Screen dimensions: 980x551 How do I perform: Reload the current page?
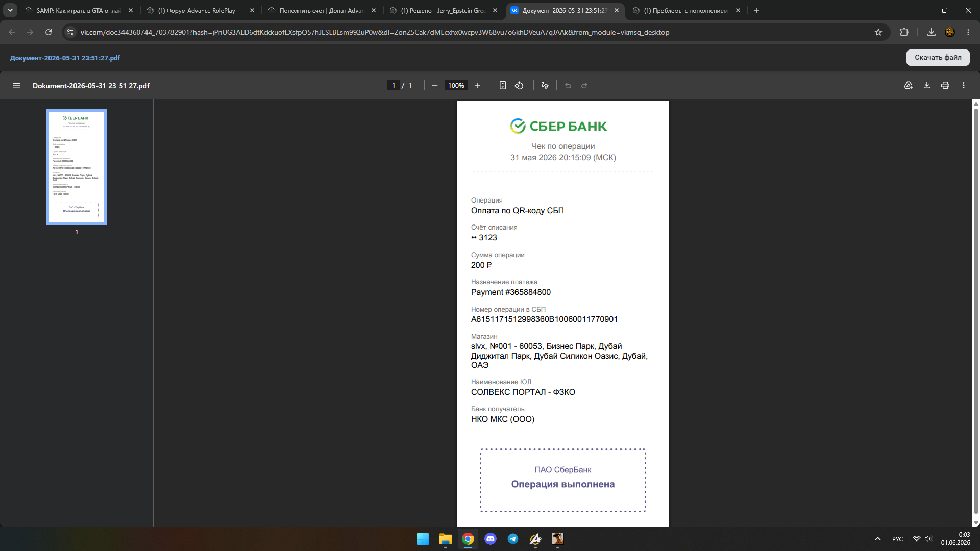tap(48, 32)
